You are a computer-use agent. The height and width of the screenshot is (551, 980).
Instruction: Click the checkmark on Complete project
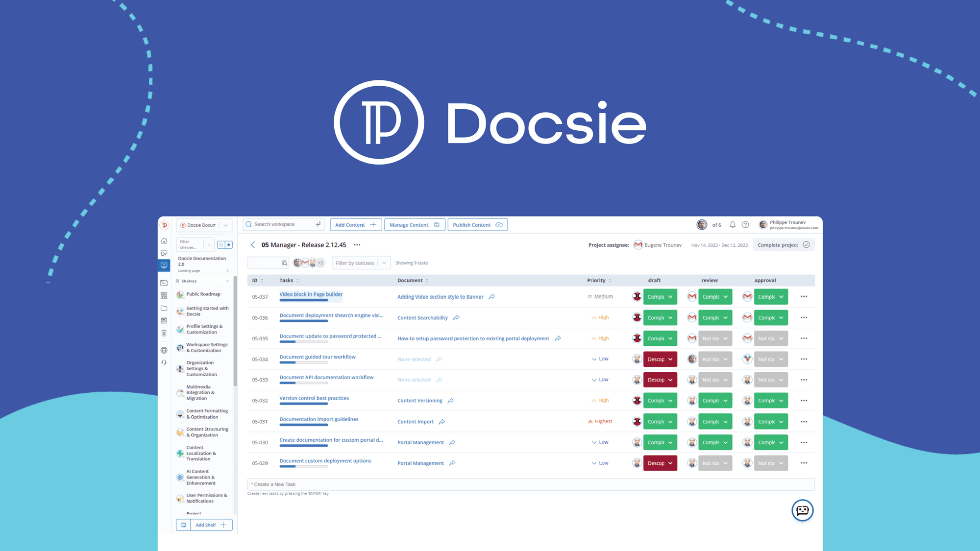tap(806, 245)
